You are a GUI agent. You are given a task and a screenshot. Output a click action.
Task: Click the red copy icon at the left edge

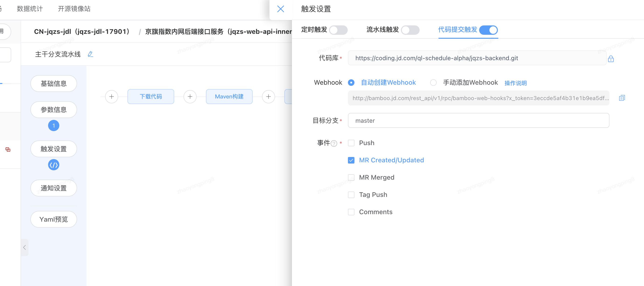8,149
